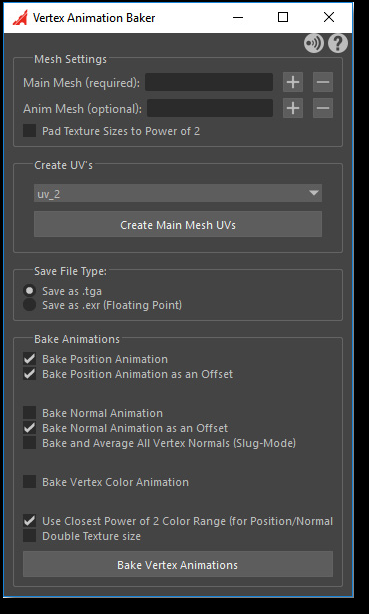Toggle Bake Position Animation as an Offset
The height and width of the screenshot is (614, 369).
coord(29,374)
